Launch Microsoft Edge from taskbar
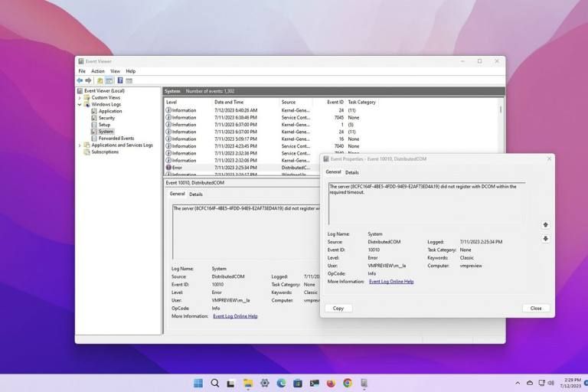The image size is (588, 392). (x=281, y=383)
